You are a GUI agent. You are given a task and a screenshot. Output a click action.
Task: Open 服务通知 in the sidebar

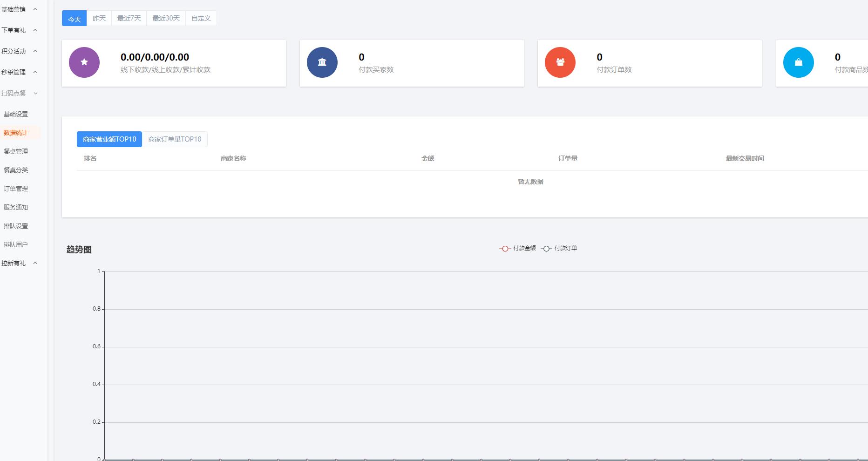click(16, 207)
